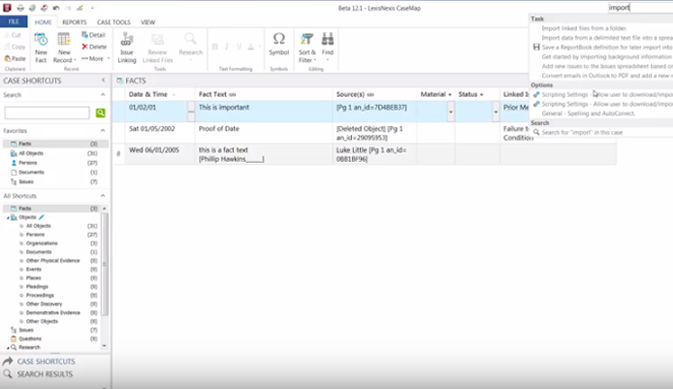Click General - Spelling and AutoCorrect option
Viewport: 673px width, 389px height.
(x=588, y=113)
